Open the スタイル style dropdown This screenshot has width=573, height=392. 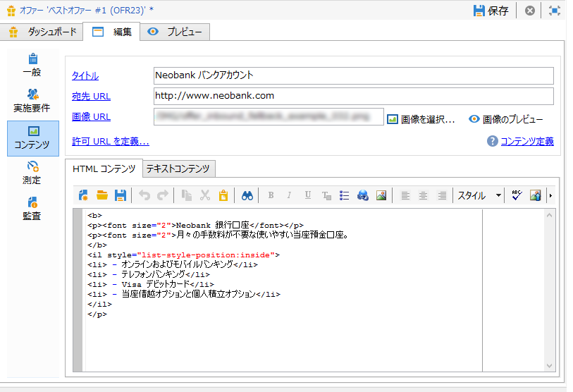tap(479, 195)
